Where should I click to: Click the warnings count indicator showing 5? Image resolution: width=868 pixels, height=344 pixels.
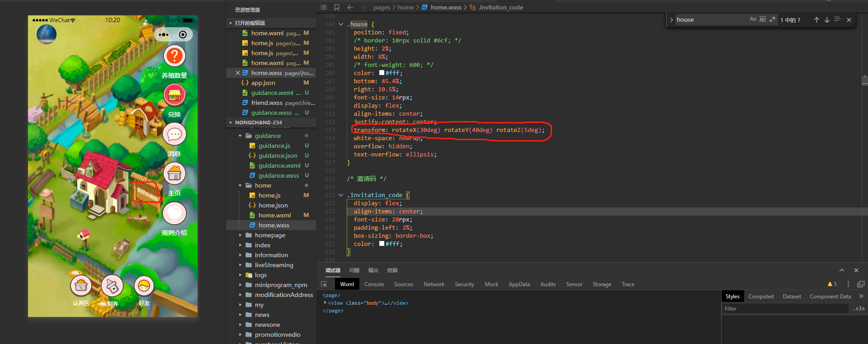[832, 284]
